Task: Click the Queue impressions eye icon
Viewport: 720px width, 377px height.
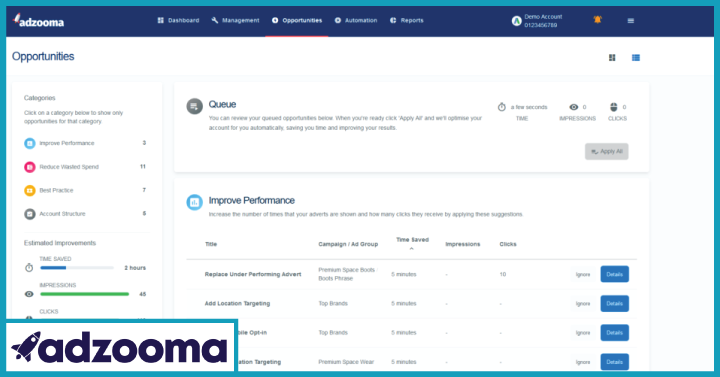Action: coord(574,107)
